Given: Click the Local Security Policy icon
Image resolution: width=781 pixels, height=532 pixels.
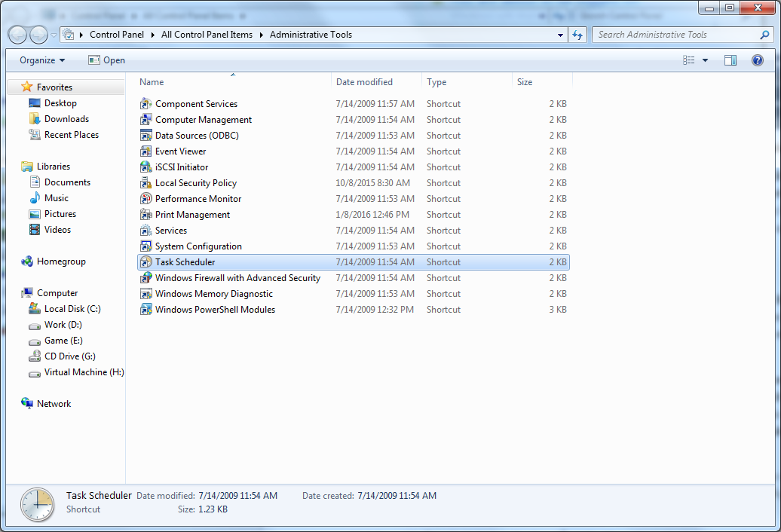Looking at the screenshot, I should pyautogui.click(x=145, y=183).
